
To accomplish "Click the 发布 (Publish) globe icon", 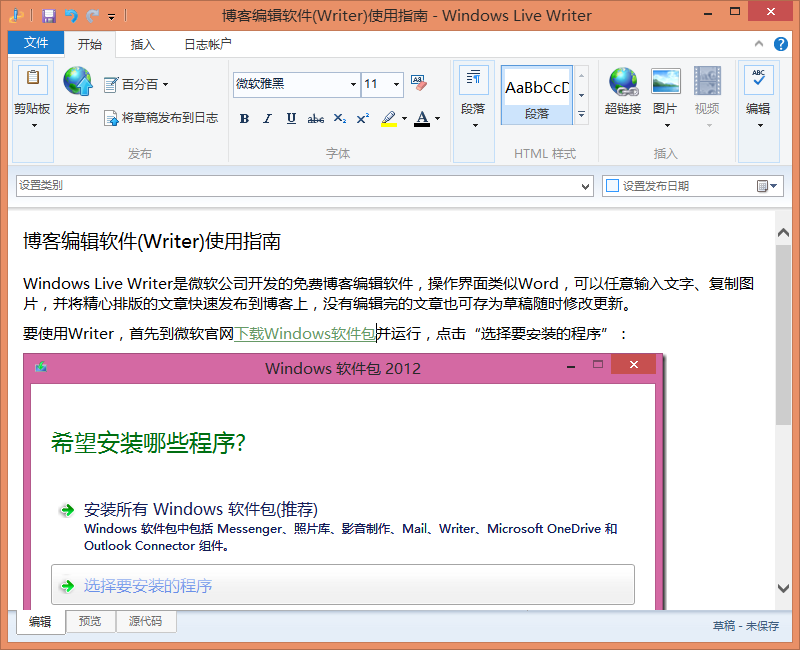I will point(77,84).
